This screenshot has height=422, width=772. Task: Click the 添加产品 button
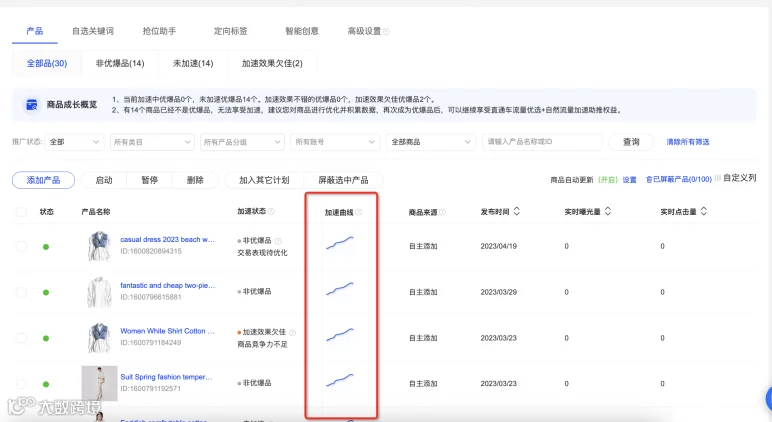tap(43, 180)
